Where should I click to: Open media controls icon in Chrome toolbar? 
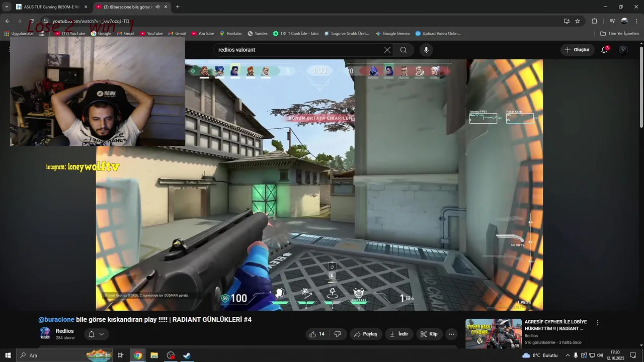pyautogui.click(x=612, y=21)
